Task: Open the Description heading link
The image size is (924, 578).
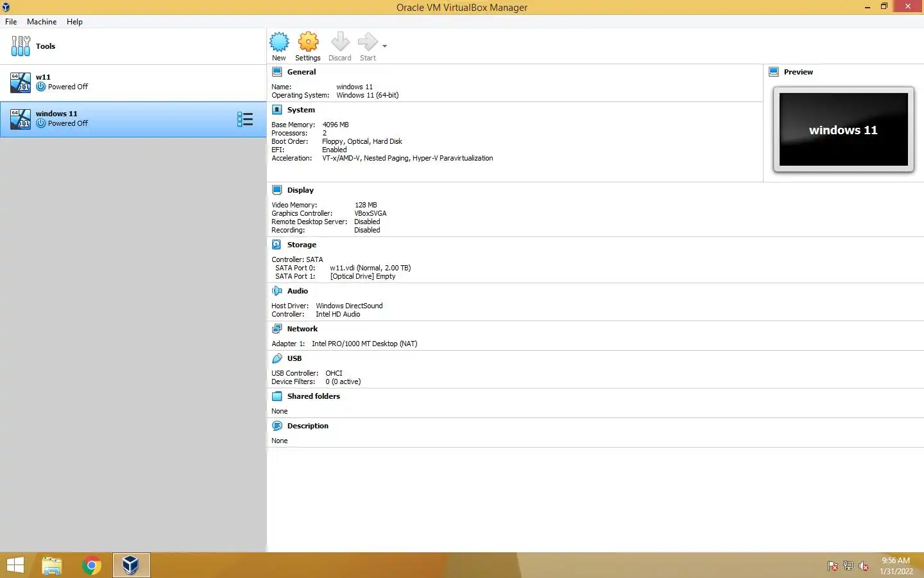Action: [308, 426]
